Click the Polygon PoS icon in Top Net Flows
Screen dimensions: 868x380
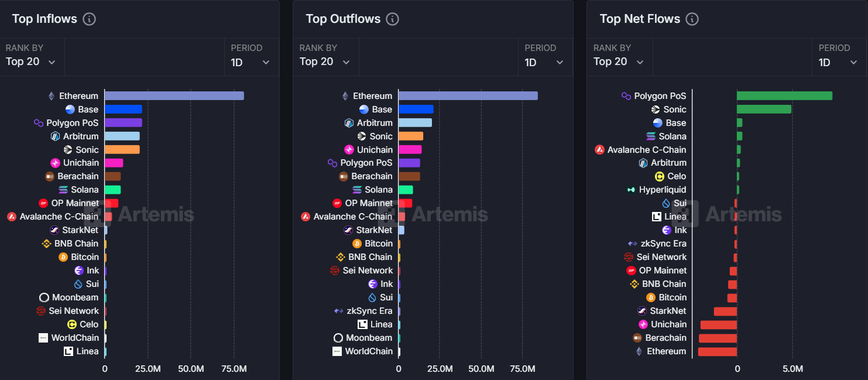click(x=626, y=96)
